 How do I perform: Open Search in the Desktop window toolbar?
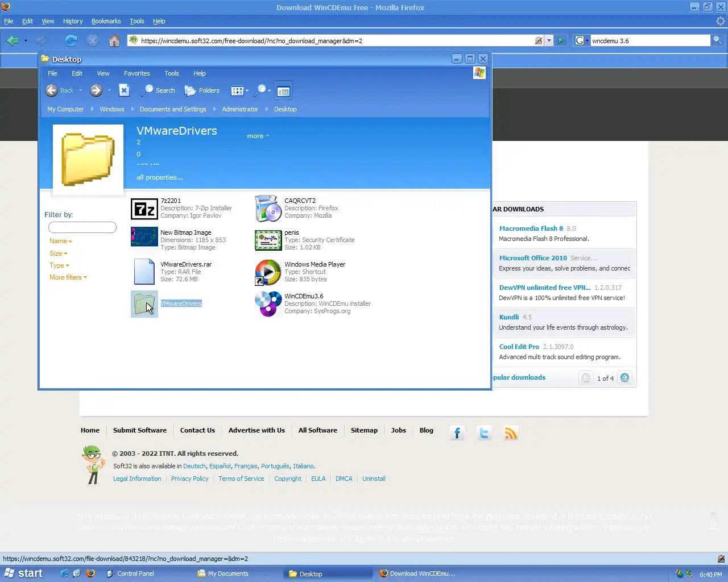click(159, 90)
